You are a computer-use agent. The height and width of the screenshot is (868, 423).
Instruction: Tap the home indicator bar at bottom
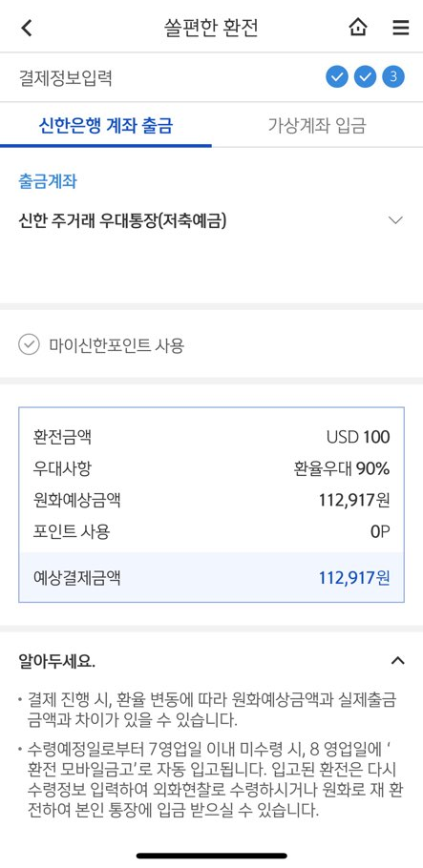tap(212, 856)
